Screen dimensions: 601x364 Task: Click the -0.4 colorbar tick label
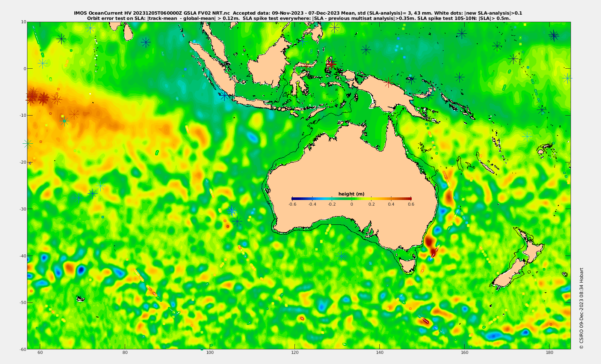(312, 204)
